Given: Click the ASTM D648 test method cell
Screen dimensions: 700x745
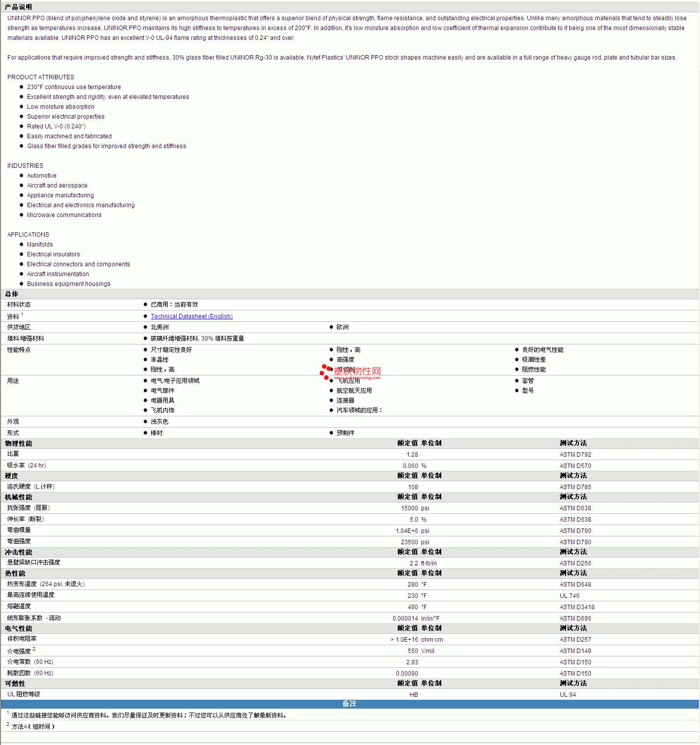Looking at the screenshot, I should 576,585.
